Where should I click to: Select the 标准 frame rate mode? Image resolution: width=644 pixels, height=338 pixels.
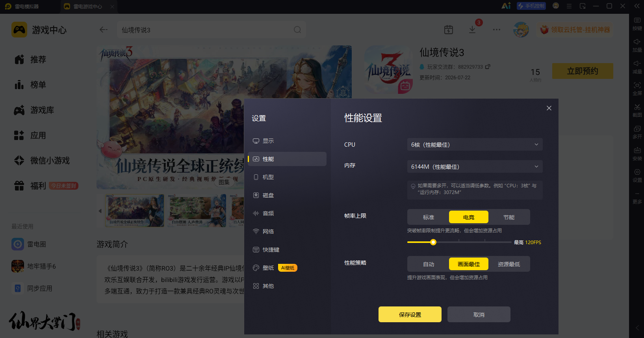(429, 217)
